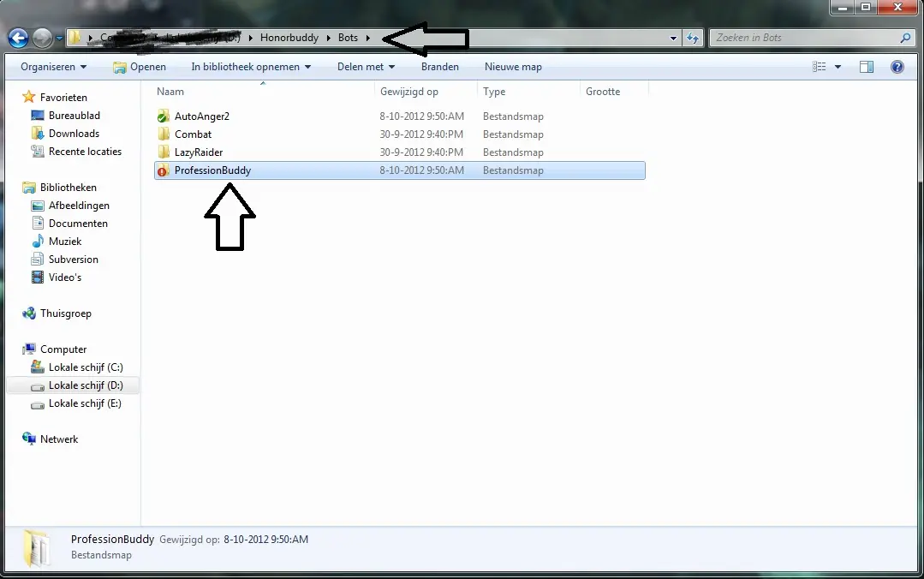
Task: Select the Combat folder name
Action: point(193,134)
